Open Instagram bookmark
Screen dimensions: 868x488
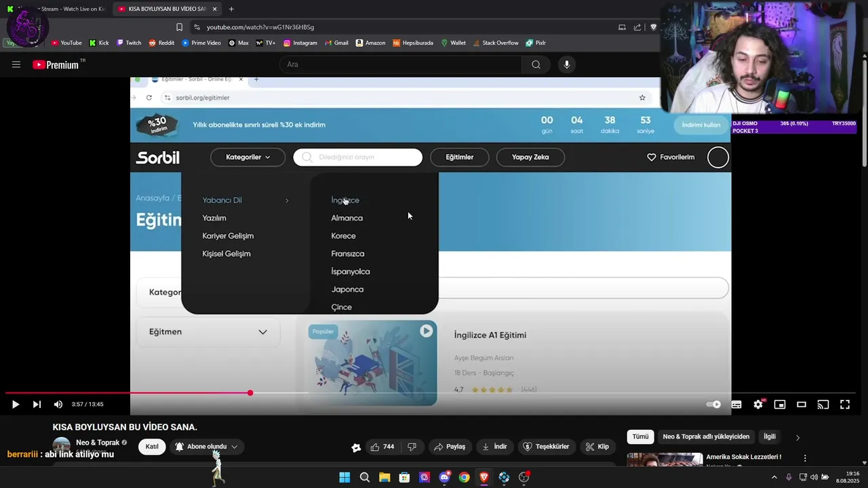click(x=300, y=43)
